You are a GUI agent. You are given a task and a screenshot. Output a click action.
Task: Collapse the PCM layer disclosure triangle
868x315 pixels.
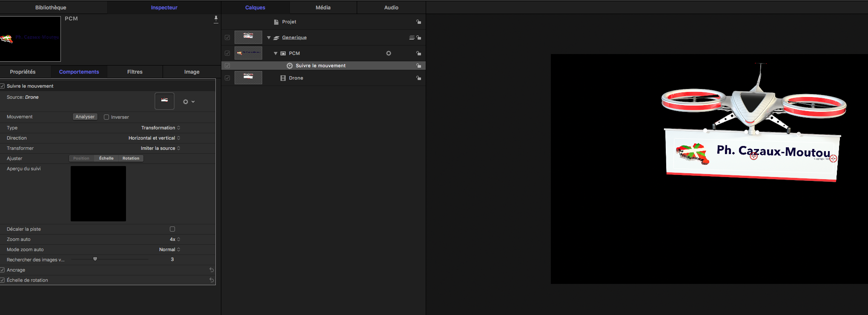[x=275, y=53]
